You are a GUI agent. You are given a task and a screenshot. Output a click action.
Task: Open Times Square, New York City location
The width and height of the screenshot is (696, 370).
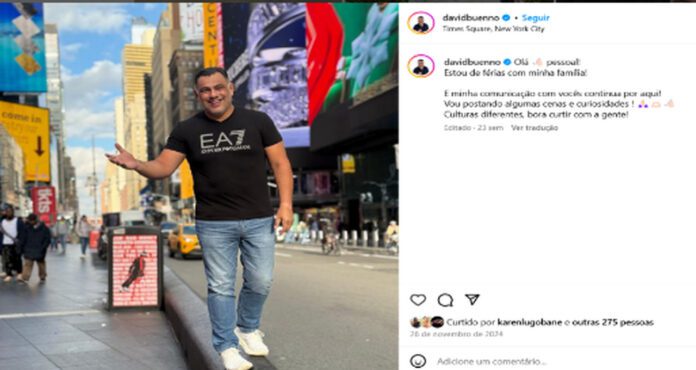point(493,28)
